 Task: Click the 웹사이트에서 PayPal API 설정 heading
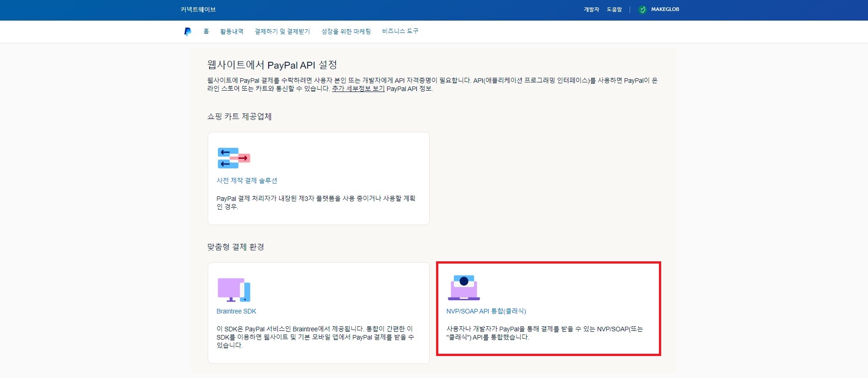click(272, 65)
